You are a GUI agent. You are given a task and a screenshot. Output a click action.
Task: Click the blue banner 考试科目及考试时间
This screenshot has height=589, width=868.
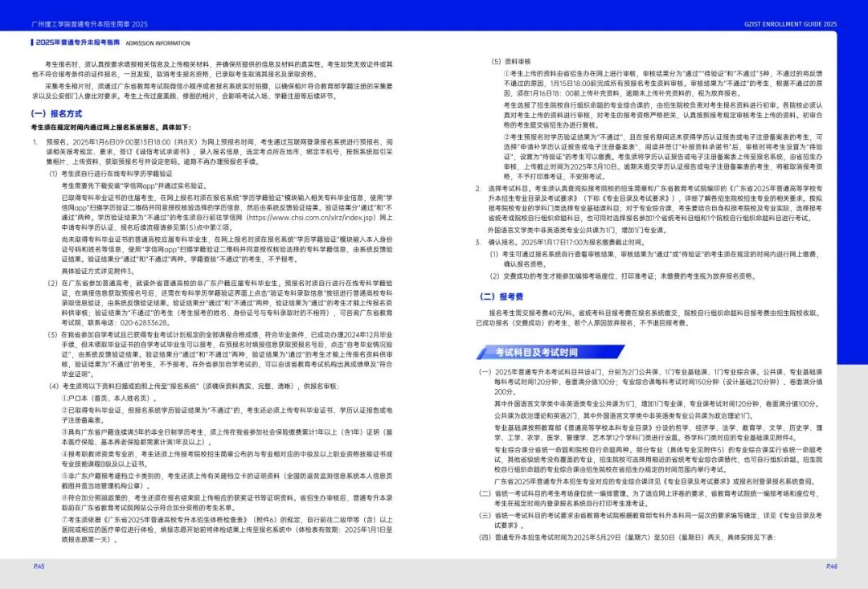(551, 352)
